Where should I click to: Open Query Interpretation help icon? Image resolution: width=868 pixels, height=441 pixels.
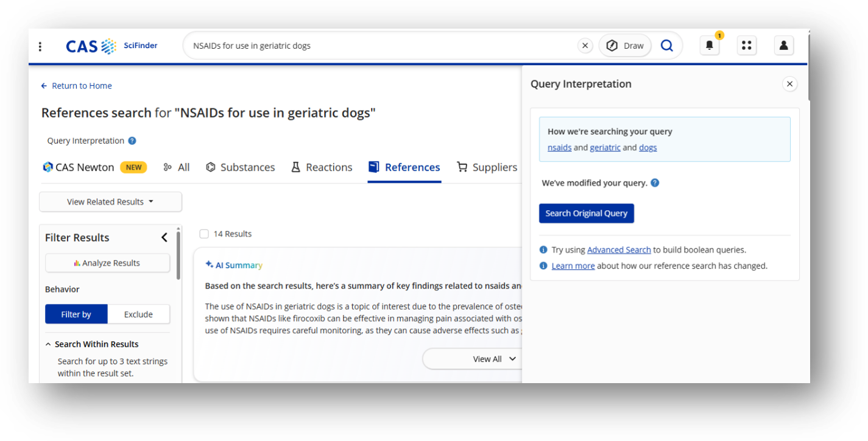[132, 141]
